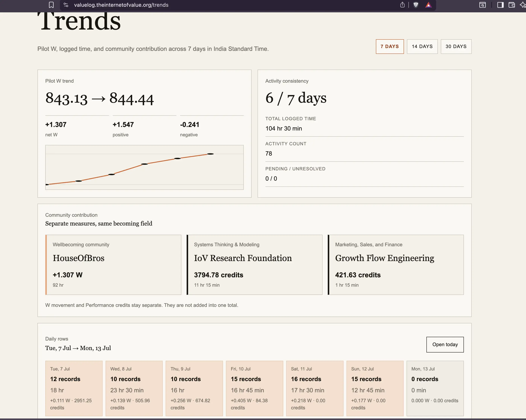Click the '104 hr 30 min' logged time
The height and width of the screenshot is (420, 526).
(283, 128)
